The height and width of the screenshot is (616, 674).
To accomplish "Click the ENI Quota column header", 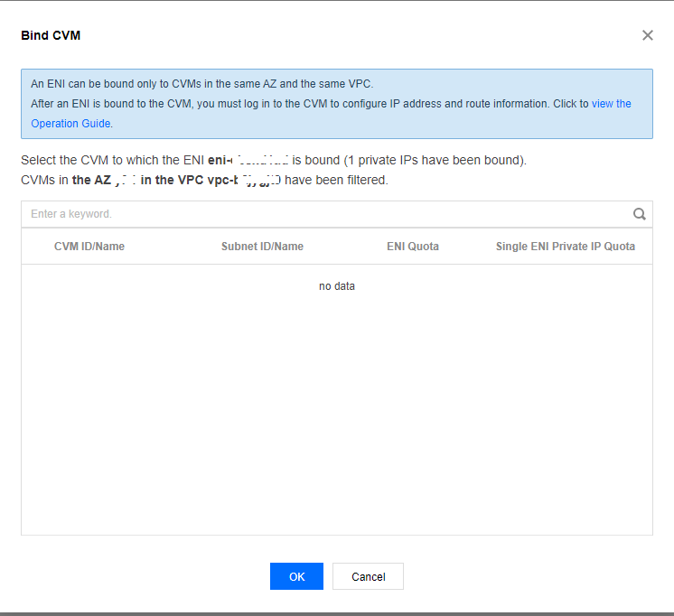I will click(413, 247).
